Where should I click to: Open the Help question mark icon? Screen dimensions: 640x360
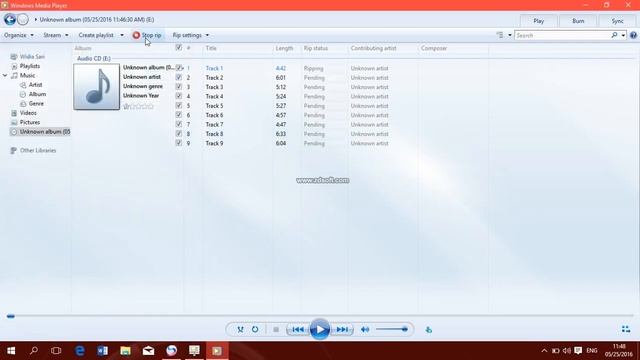pyautogui.click(x=633, y=35)
